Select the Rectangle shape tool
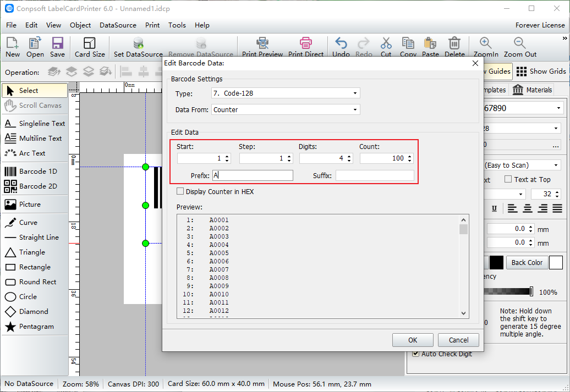This screenshot has width=570, height=392. pyautogui.click(x=35, y=267)
